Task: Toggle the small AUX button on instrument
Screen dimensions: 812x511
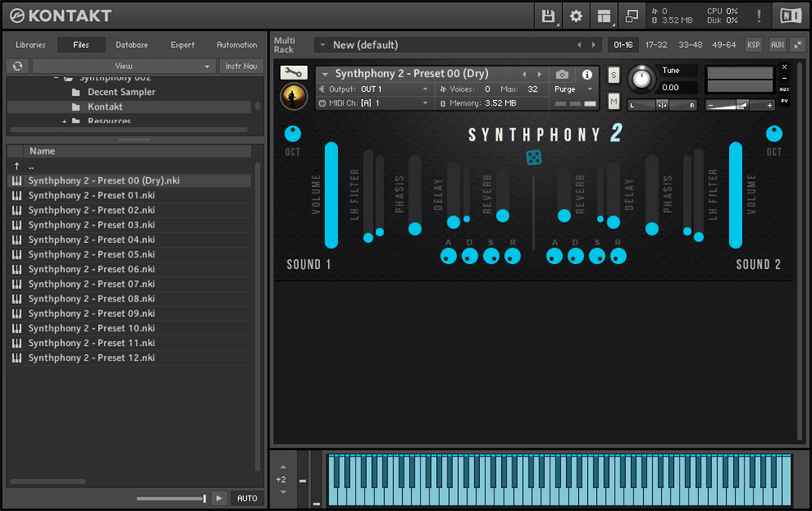Action: [x=784, y=89]
